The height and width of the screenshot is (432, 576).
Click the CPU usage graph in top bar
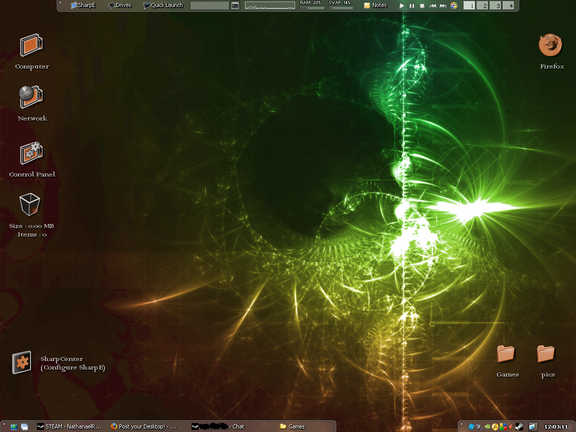(270, 6)
